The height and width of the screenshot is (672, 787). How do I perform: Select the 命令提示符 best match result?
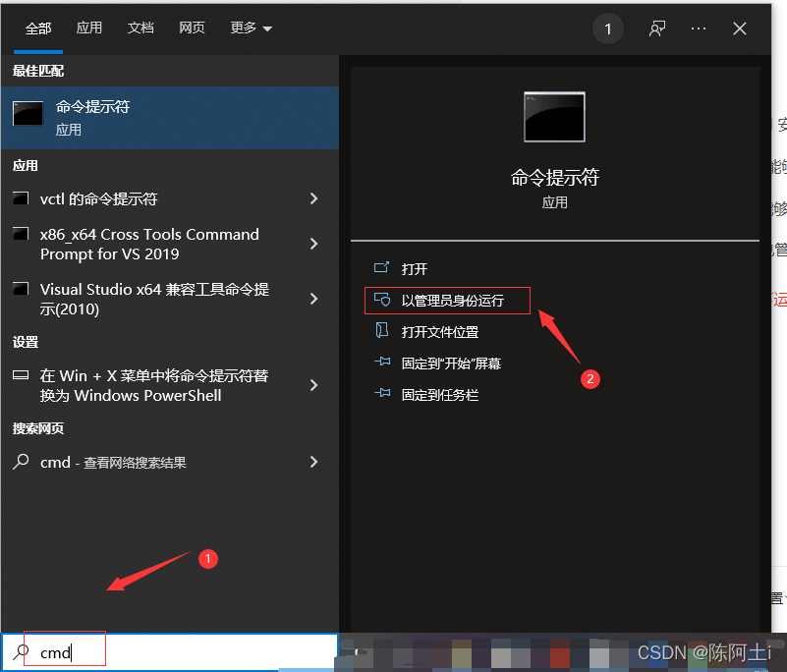tap(170, 118)
